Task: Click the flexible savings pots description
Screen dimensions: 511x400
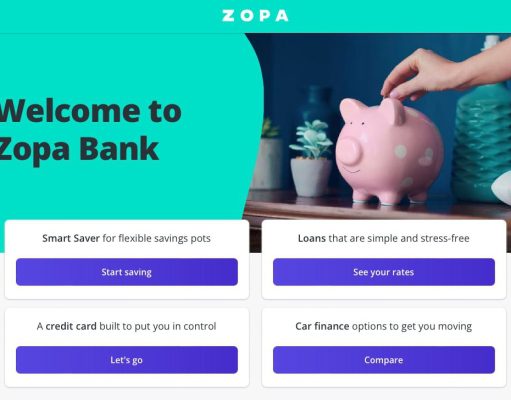Action: point(156,238)
